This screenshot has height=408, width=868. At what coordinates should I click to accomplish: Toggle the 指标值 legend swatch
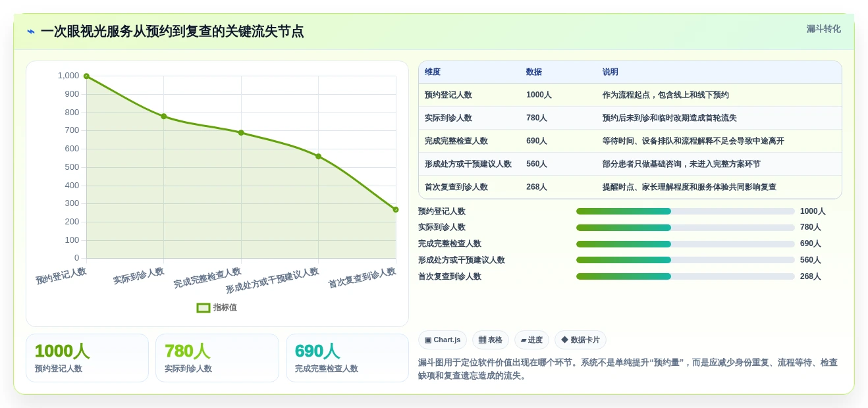point(203,307)
